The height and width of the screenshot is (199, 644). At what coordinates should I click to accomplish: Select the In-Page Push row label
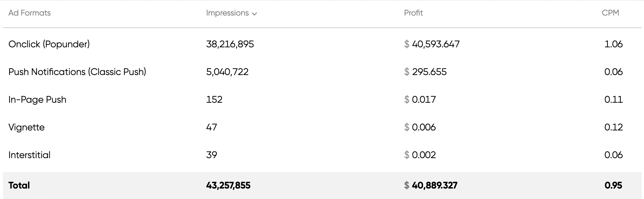click(x=37, y=99)
